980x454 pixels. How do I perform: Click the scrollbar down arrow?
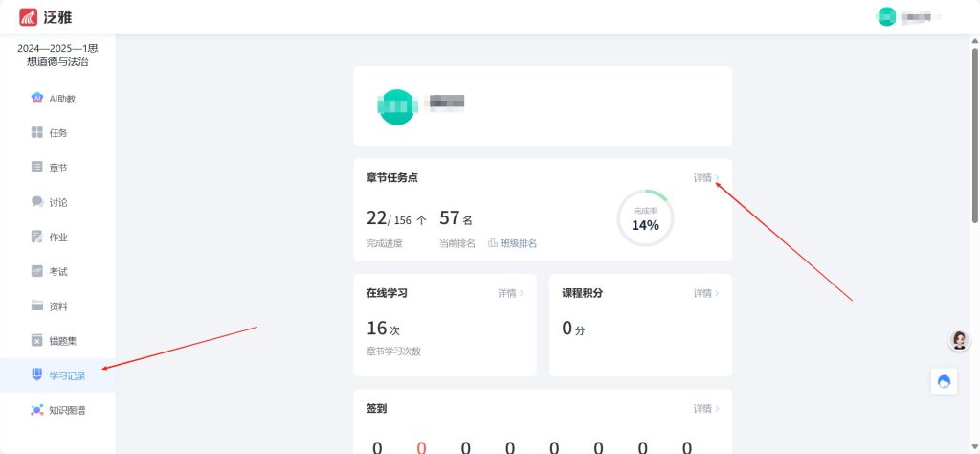pos(975,447)
